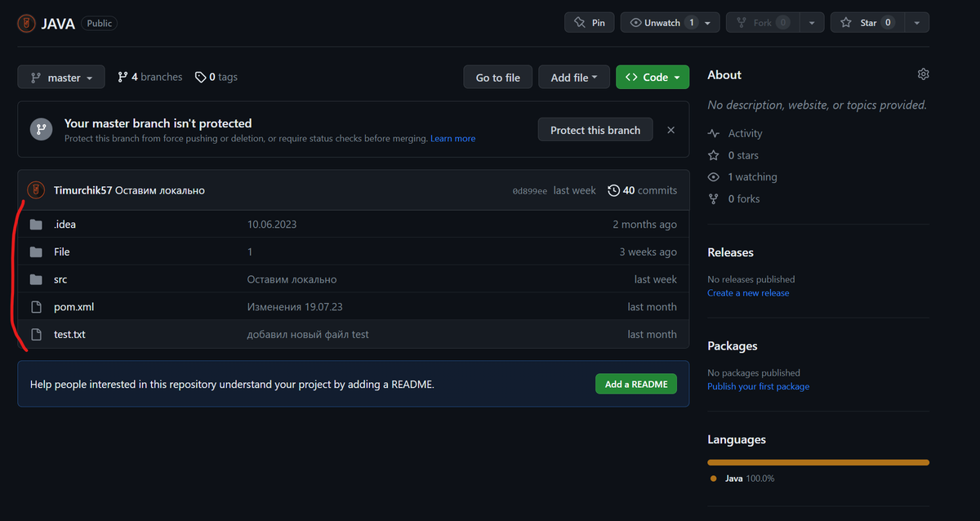Click the .idea folder icon
Viewport: 980px width, 521px height.
36,225
